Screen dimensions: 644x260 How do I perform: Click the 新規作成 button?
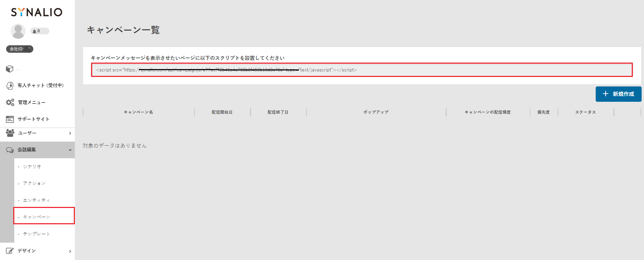(618, 94)
